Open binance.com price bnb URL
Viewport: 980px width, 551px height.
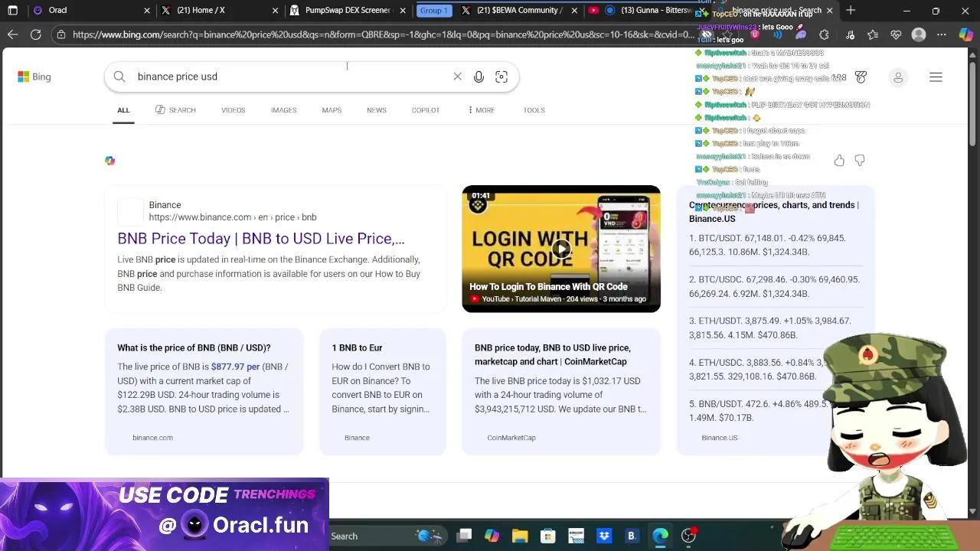pyautogui.click(x=233, y=217)
